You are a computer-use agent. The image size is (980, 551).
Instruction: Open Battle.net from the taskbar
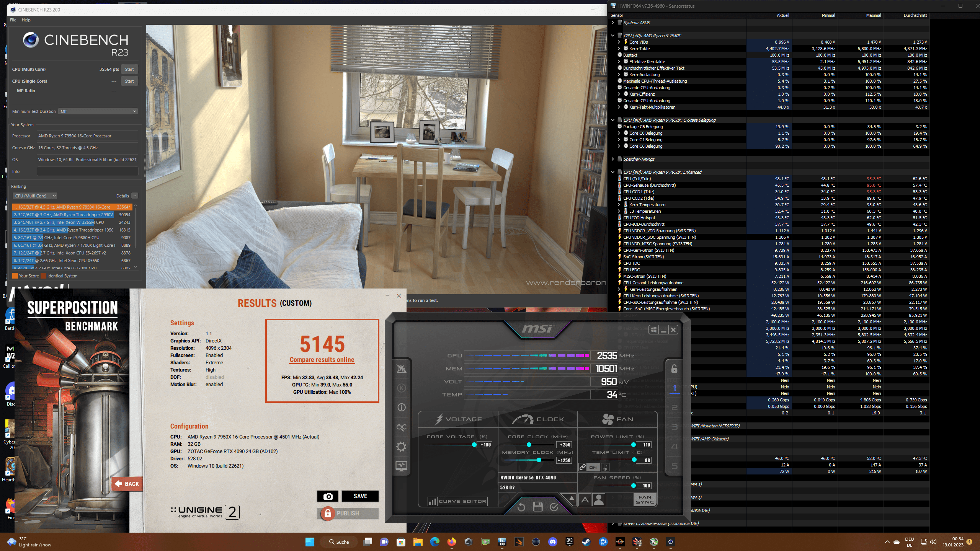(603, 542)
